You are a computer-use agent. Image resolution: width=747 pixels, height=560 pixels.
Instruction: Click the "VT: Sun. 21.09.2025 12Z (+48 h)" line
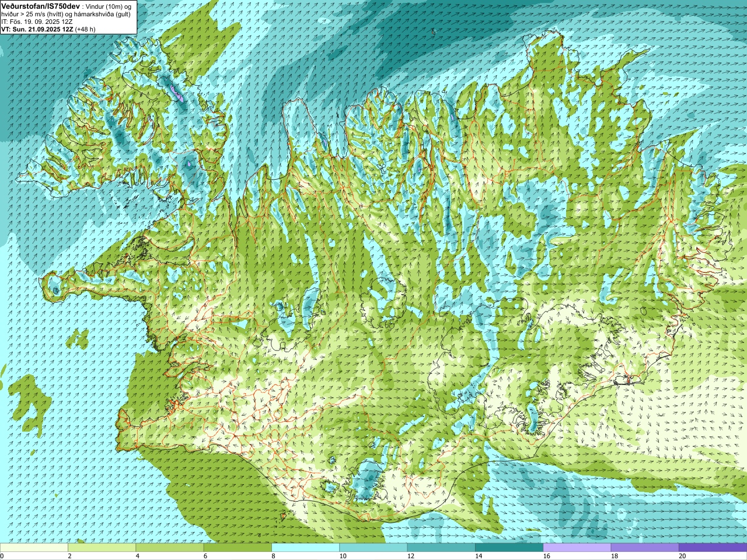pos(48,29)
